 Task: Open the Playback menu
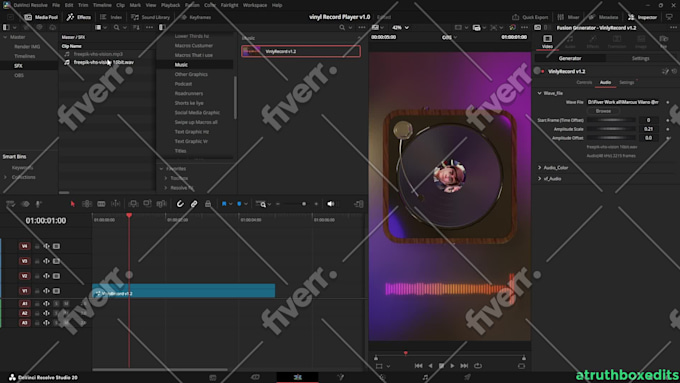pyautogui.click(x=170, y=5)
